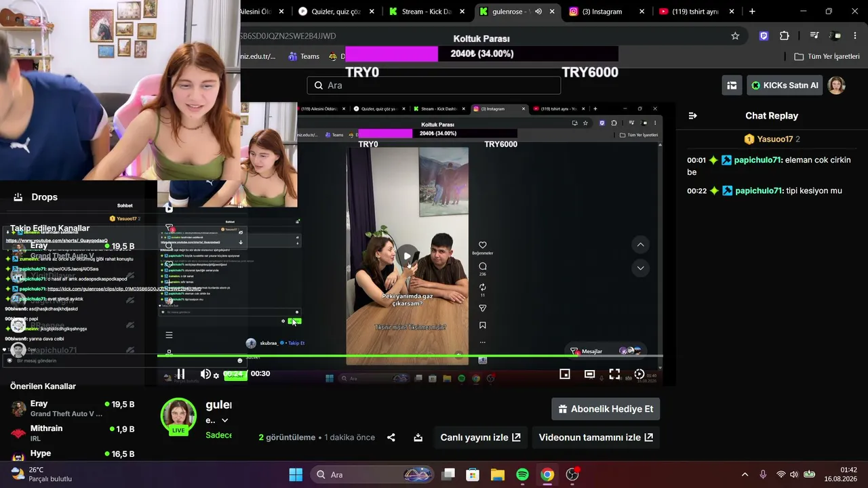The width and height of the screenshot is (868, 488).
Task: Switch to YouTube 'tshirt aynı' tab
Action: pos(695,12)
